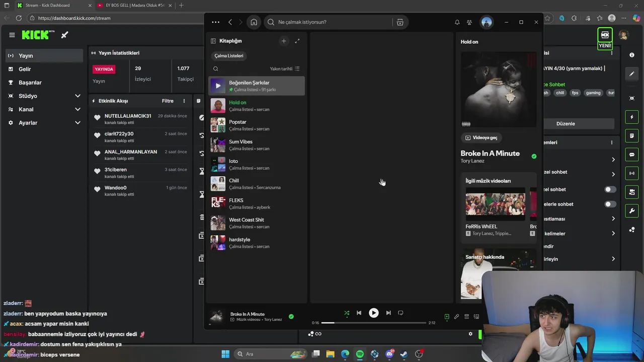
Task: Open the Filtre option in Etkinlik Akışı
Action: click(x=168, y=101)
